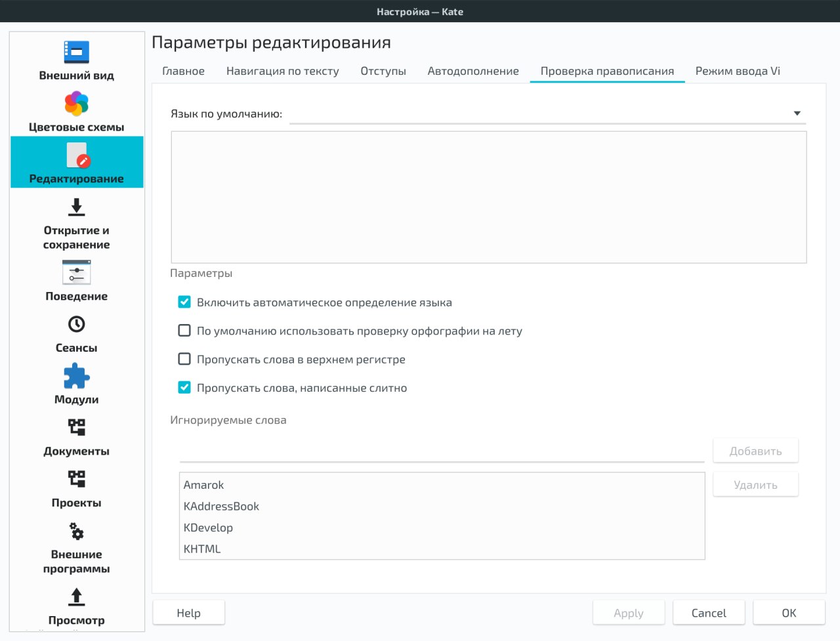840x641 pixels.
Task: Select KHTML in ignored words list
Action: tap(442, 548)
